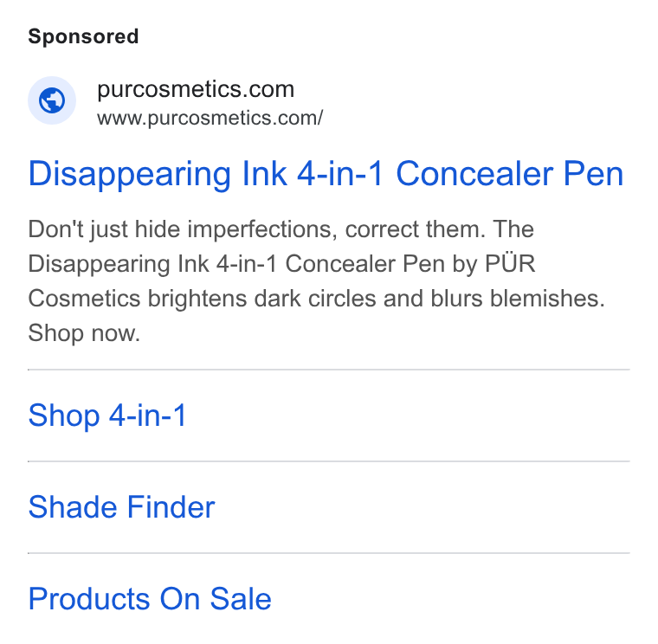Open the Shop 4-in-1 sitelink
This screenshot has width=658, height=644.
(107, 415)
